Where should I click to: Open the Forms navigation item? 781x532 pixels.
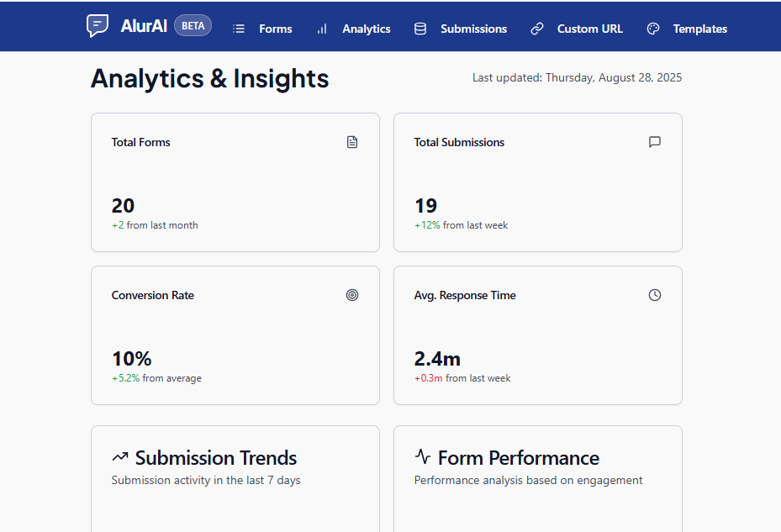276,29
